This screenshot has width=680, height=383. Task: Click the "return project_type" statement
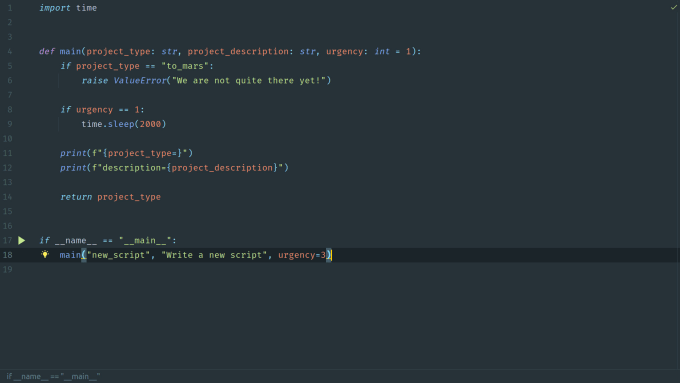pyautogui.click(x=111, y=197)
